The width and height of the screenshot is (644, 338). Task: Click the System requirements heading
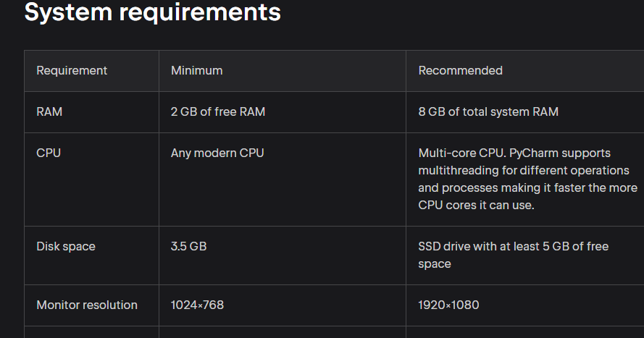pos(152,12)
